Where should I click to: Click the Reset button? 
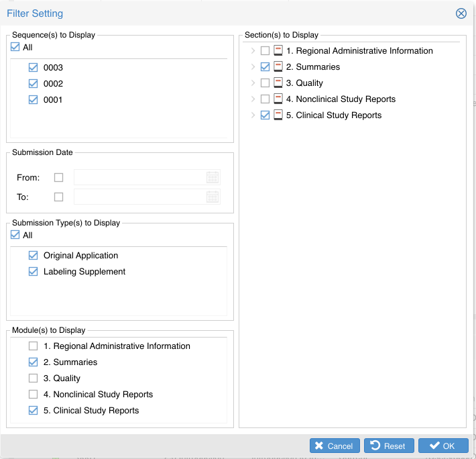[x=388, y=446]
